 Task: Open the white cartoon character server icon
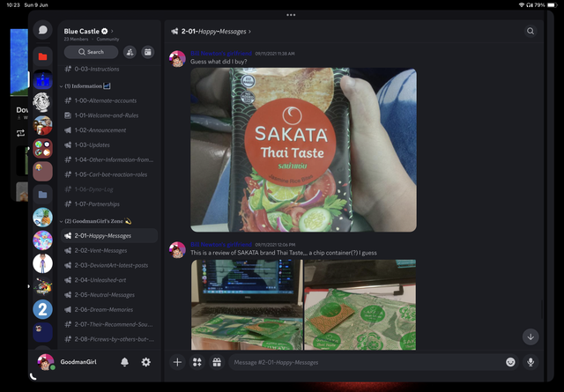tap(43, 263)
